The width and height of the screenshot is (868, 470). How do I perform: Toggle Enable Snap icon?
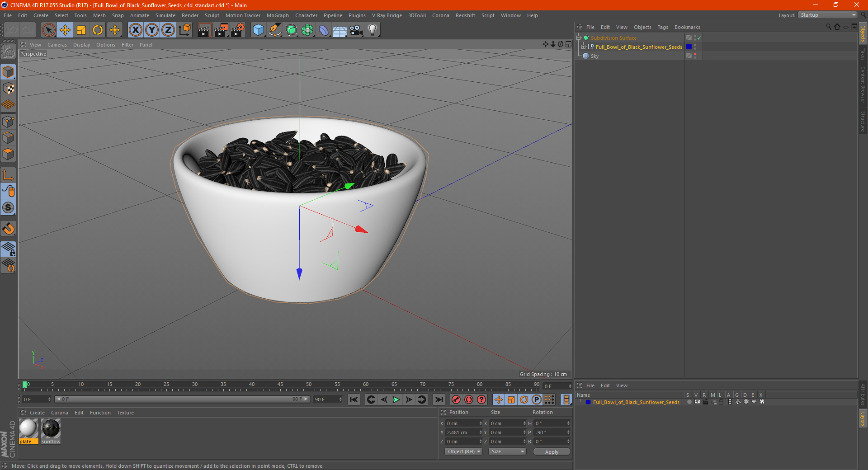coord(8,229)
